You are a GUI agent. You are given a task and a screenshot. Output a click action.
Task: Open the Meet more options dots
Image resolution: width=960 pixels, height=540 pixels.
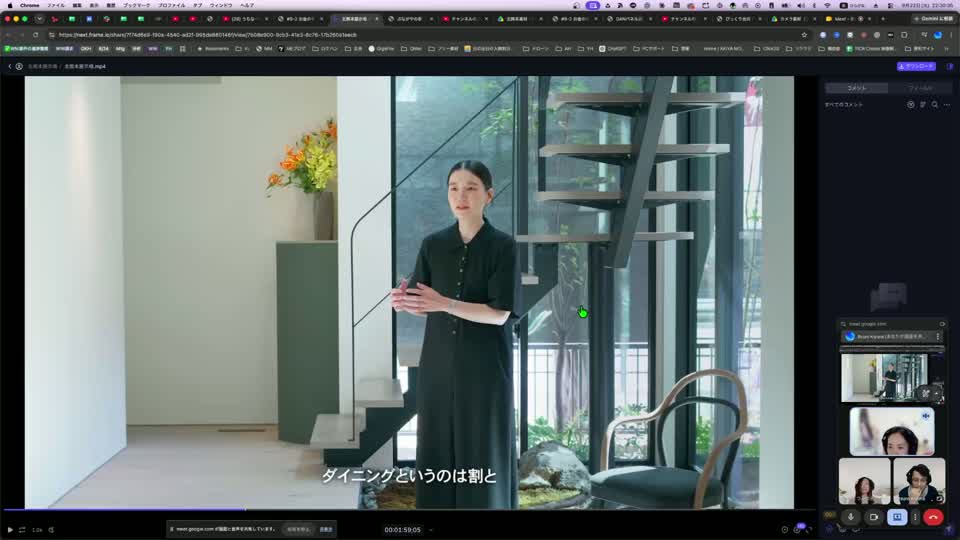click(915, 517)
